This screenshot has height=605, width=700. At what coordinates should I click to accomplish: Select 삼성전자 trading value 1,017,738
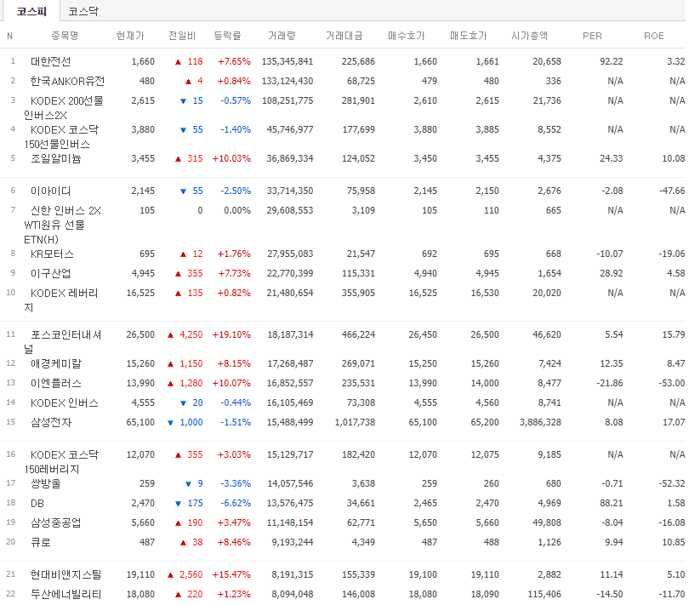[355, 422]
